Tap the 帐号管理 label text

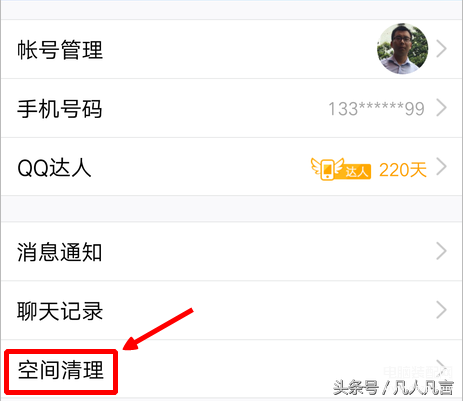pyautogui.click(x=60, y=50)
